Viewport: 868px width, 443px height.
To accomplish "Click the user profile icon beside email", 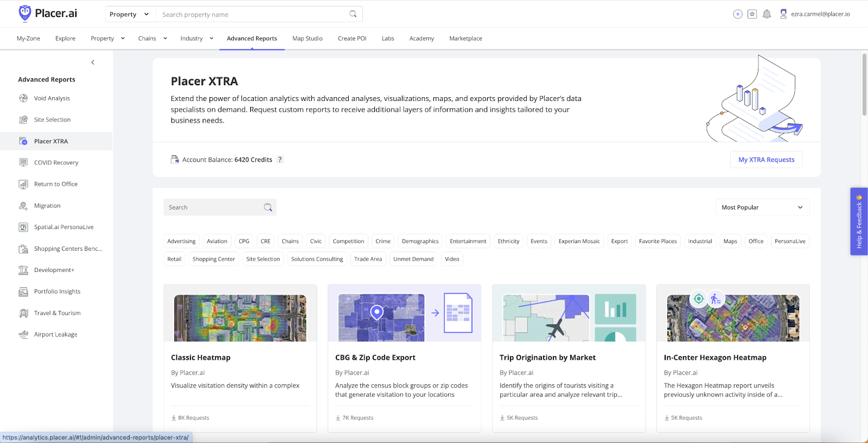I will click(783, 14).
